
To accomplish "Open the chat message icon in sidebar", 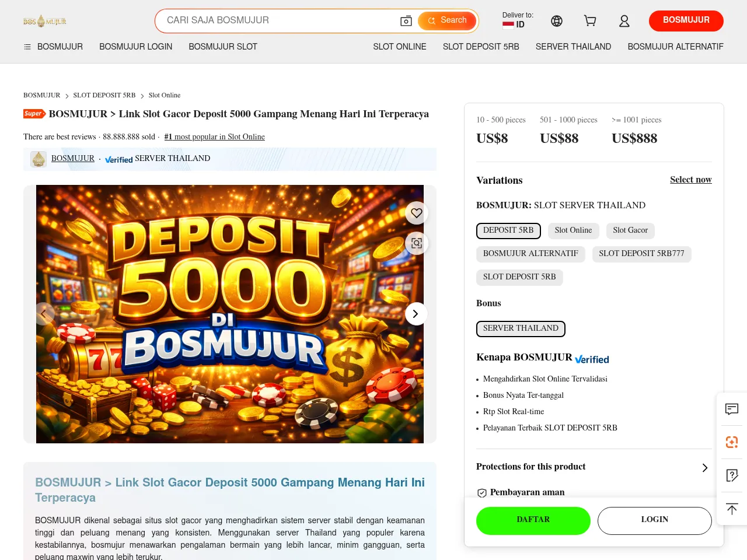I will click(x=732, y=409).
